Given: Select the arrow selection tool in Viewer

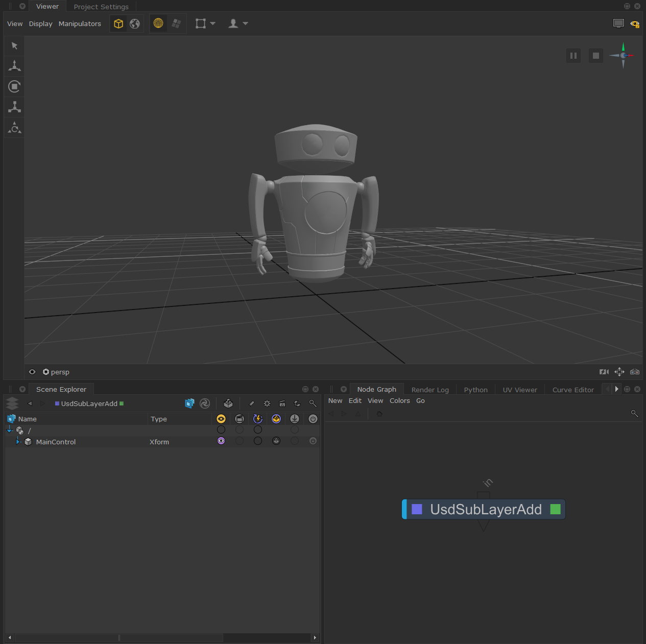Looking at the screenshot, I should click(14, 46).
